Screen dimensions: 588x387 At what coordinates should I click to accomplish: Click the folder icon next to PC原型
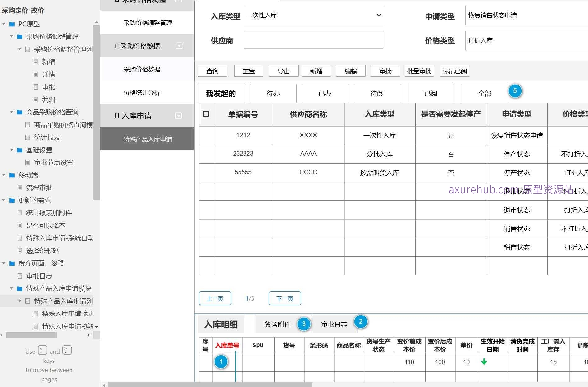(x=11, y=24)
